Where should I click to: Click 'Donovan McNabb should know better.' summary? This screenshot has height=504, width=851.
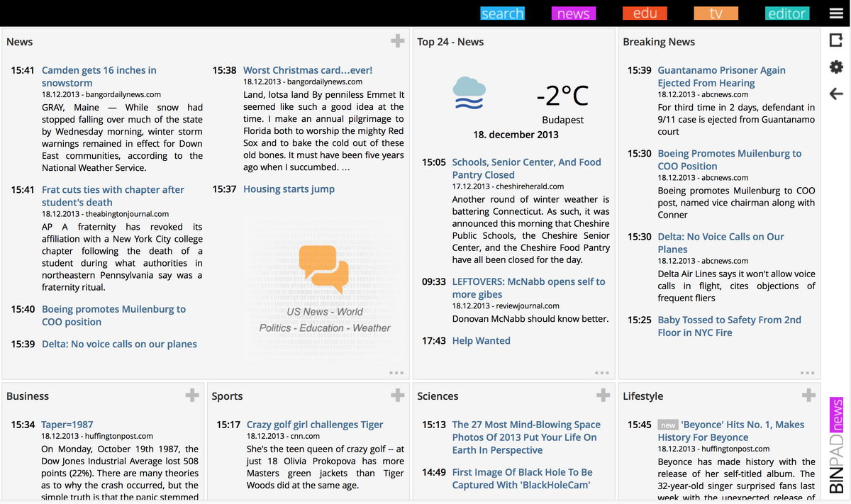coord(530,319)
